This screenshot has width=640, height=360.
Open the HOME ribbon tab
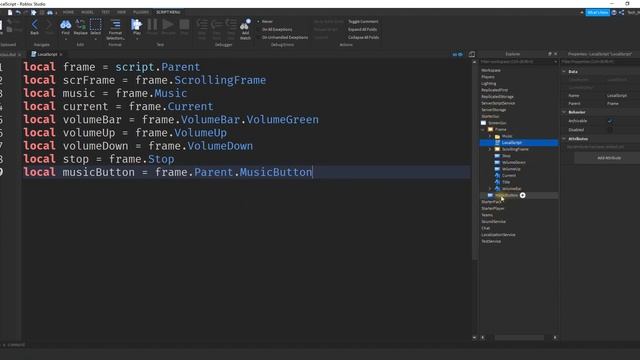[68, 12]
